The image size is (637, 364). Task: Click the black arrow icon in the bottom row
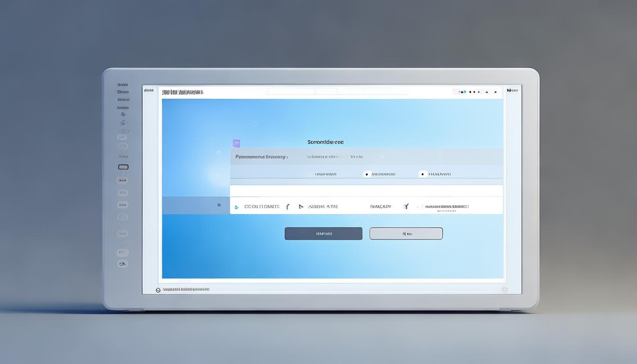click(300, 207)
